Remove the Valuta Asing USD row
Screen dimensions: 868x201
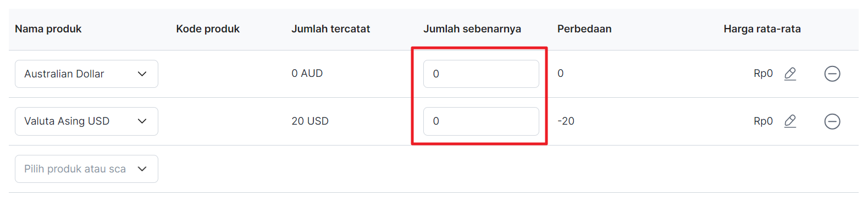pyautogui.click(x=832, y=121)
